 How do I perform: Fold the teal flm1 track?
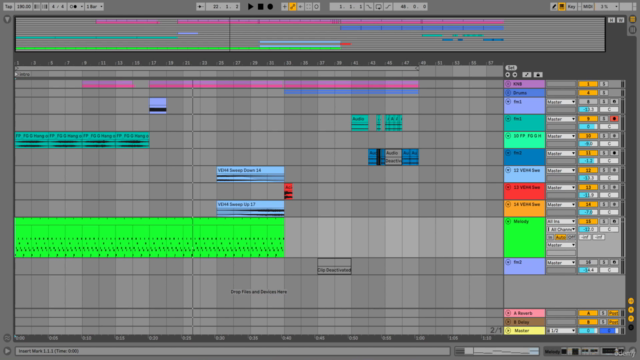508,119
